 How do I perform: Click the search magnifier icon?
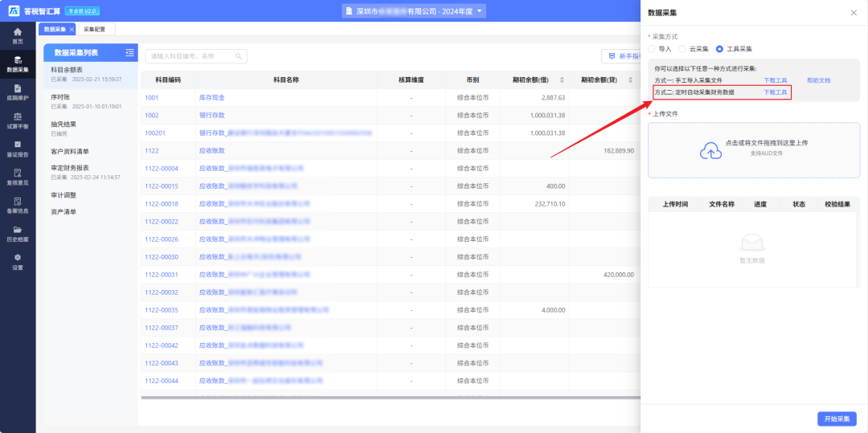click(239, 56)
